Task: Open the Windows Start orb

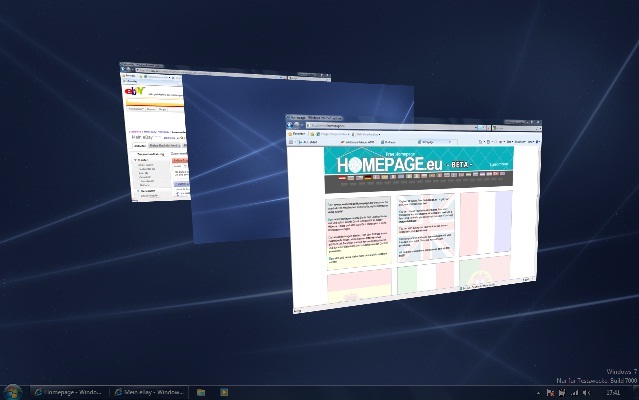Action: click(x=12, y=392)
